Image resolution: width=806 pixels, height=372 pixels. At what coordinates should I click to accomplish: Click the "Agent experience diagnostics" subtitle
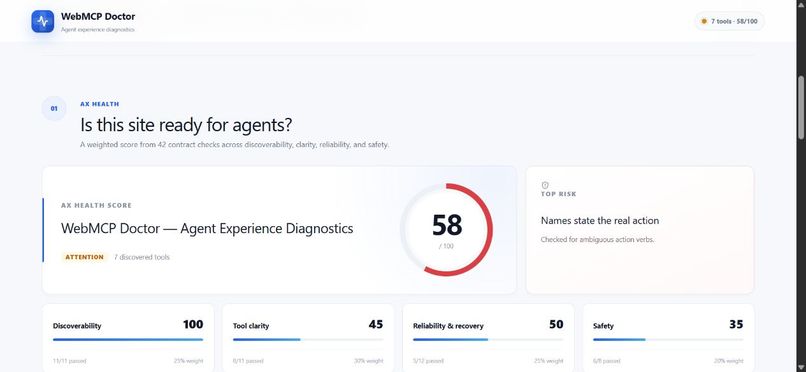(98, 30)
